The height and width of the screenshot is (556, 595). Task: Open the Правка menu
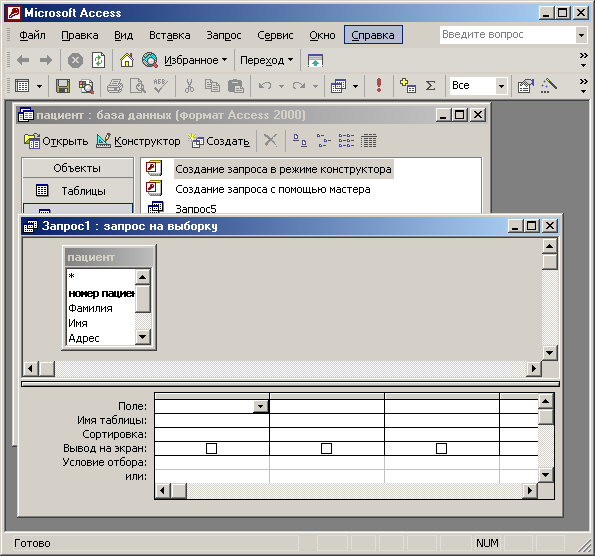pos(80,35)
